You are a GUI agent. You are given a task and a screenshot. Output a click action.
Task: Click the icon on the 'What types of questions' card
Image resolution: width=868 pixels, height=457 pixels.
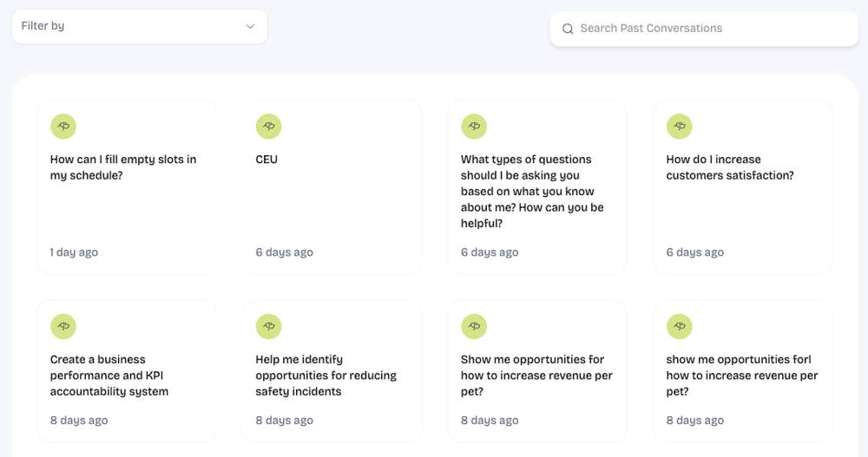[x=474, y=127]
